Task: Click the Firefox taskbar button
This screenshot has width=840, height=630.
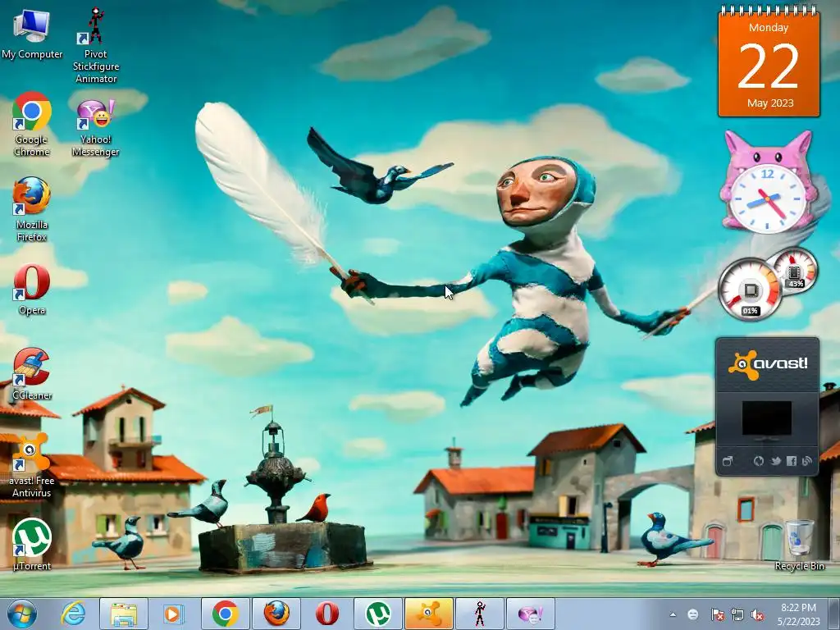Action: coord(276,614)
